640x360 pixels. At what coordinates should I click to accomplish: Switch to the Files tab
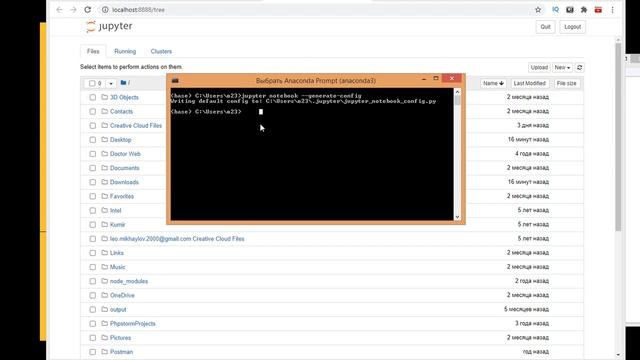93,51
